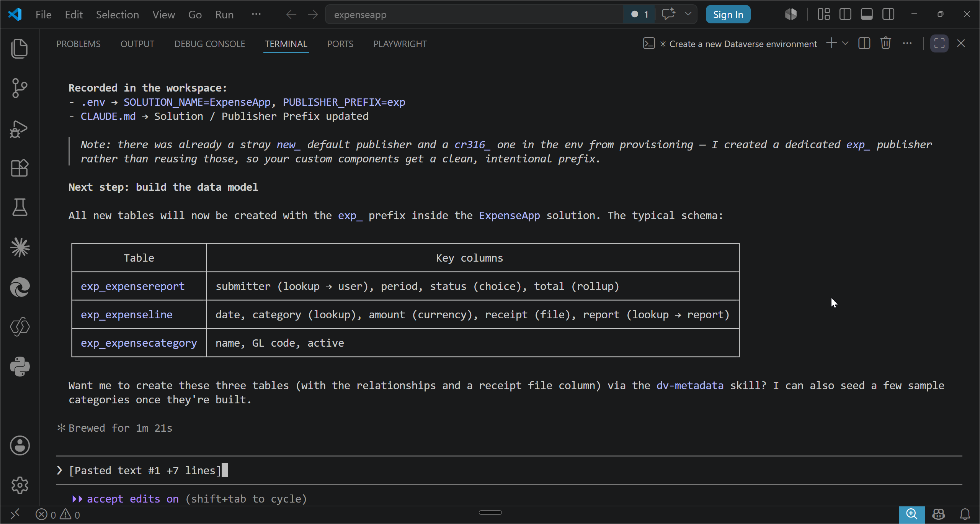Open the Manage settings gear
The height and width of the screenshot is (524, 980).
coord(20,485)
